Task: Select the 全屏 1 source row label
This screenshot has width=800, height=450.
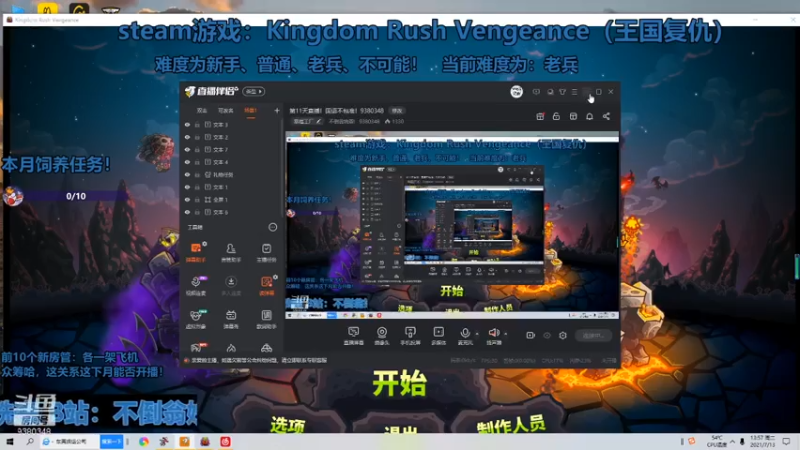Action: click(220, 199)
